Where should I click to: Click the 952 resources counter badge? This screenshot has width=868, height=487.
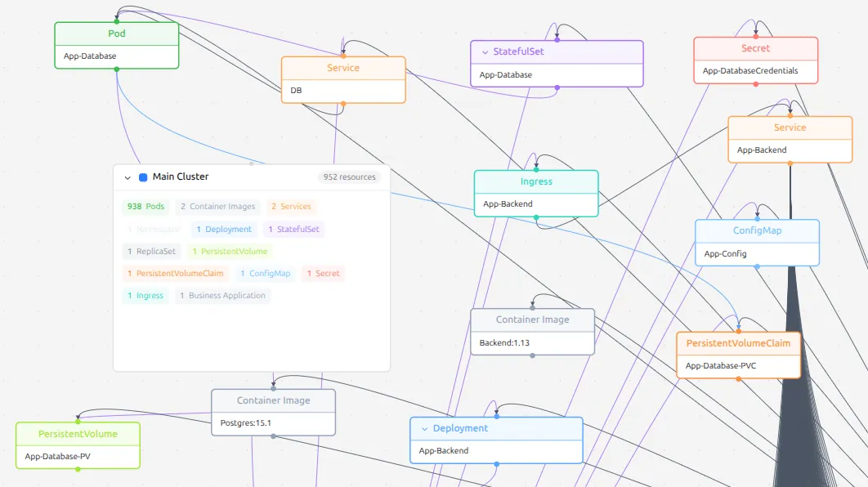[x=350, y=176]
